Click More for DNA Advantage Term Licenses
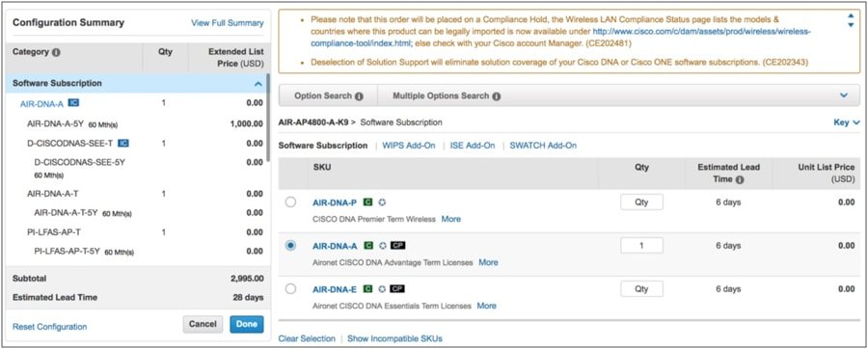Image resolution: width=868 pixels, height=349 pixels. coord(488,262)
